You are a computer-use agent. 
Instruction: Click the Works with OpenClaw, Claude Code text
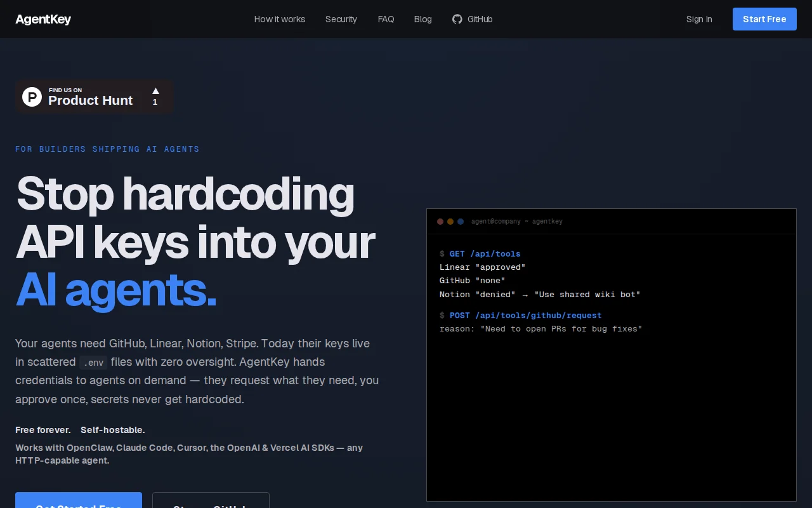pos(189,454)
